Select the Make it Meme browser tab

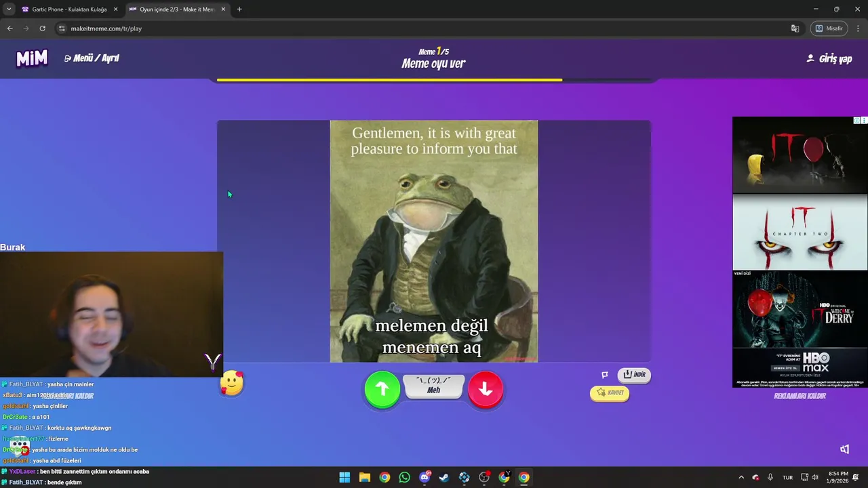coord(176,9)
